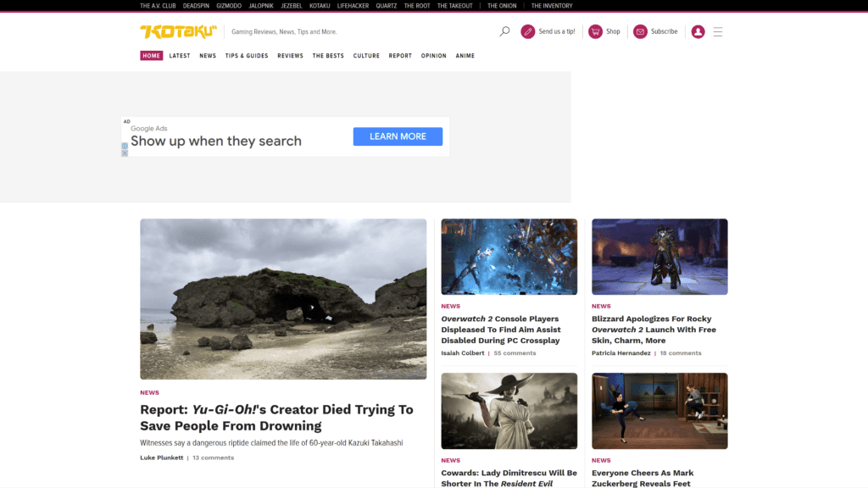
Task: Click News tag above Blizzard Apologizes headline
Action: [x=601, y=306]
